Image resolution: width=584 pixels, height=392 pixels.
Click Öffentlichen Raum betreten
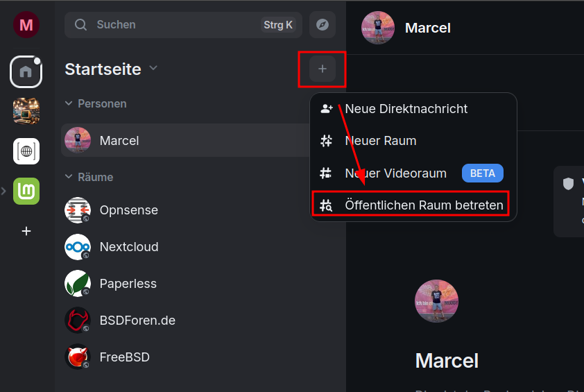(x=423, y=205)
